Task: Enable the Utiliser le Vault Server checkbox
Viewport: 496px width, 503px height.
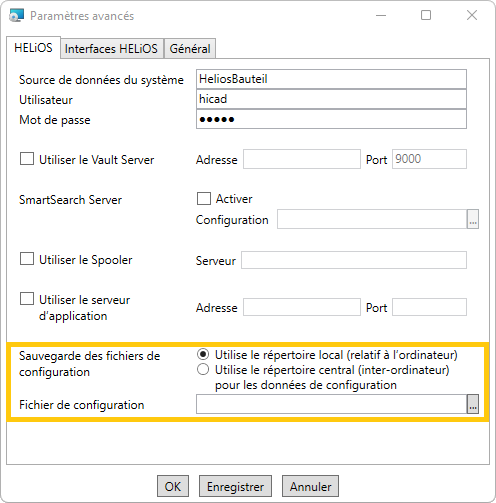Action: [x=27, y=159]
